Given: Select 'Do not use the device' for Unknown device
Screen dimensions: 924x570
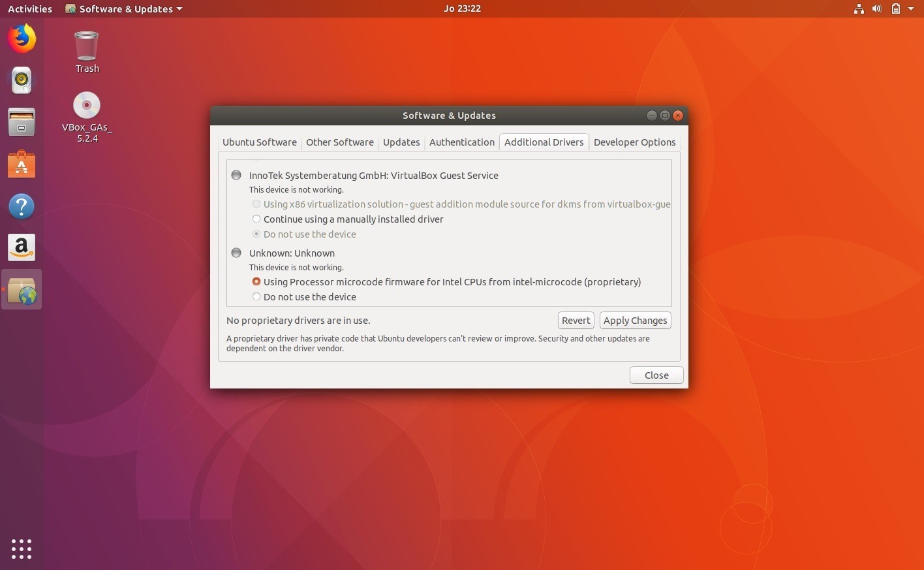Looking at the screenshot, I should click(256, 296).
